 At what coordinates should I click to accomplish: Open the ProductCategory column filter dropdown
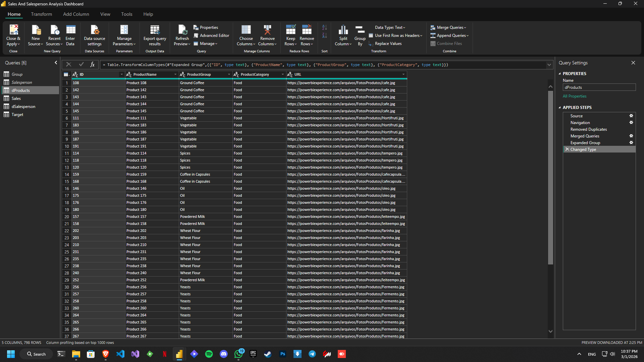click(282, 74)
